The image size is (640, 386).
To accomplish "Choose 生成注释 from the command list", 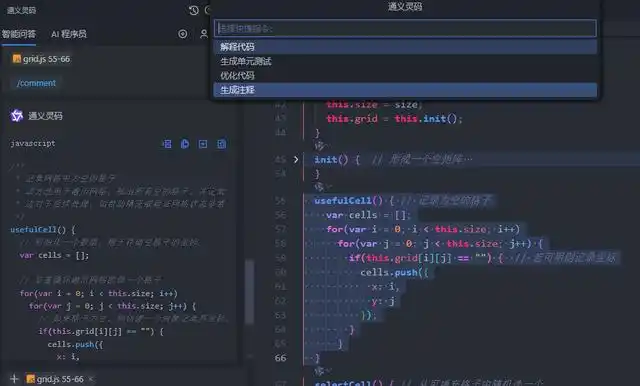I will [405, 90].
